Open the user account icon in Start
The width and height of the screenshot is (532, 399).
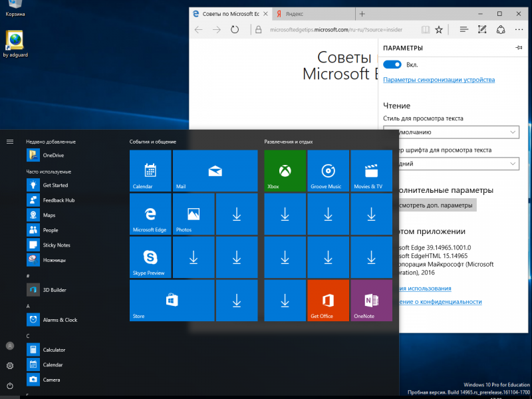(x=10, y=346)
